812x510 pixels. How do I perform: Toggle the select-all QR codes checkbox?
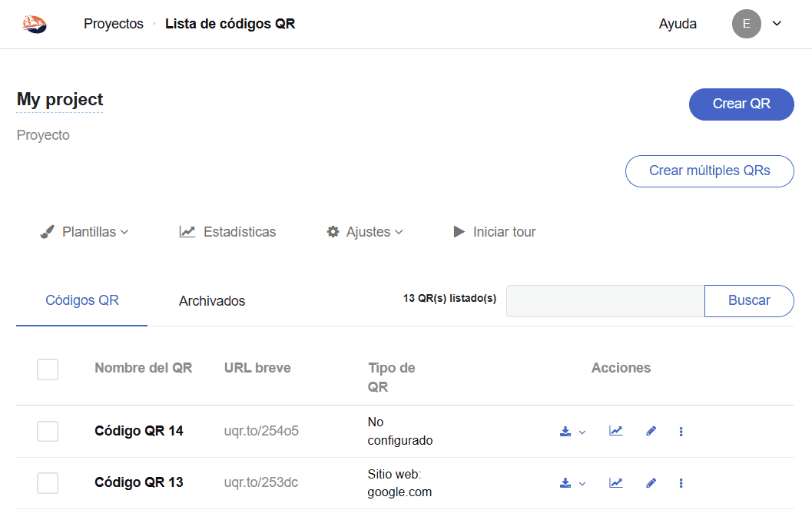point(48,369)
